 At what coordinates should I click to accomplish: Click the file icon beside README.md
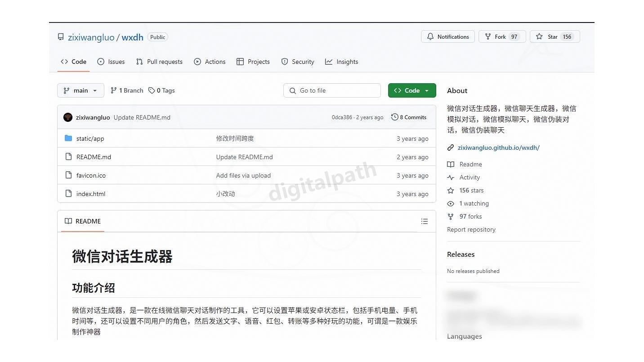tap(68, 157)
